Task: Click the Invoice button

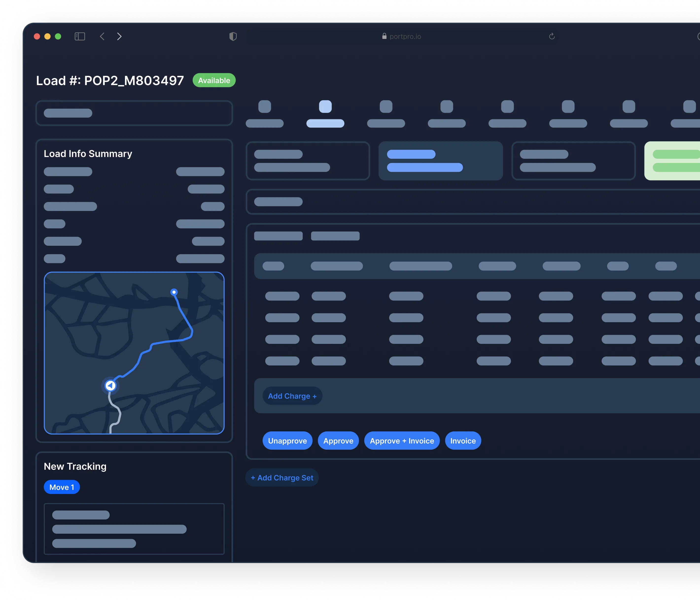Action: point(463,441)
